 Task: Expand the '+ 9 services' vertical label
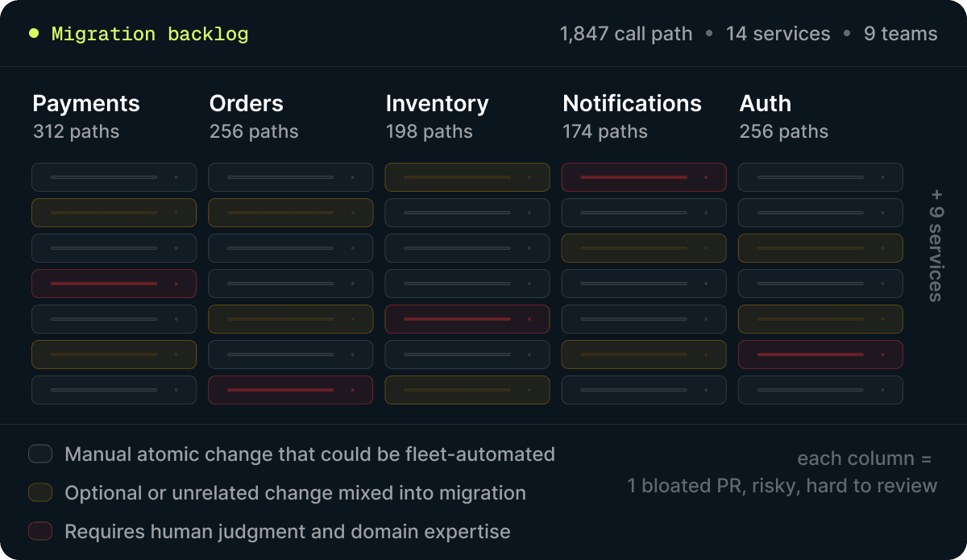click(x=936, y=245)
